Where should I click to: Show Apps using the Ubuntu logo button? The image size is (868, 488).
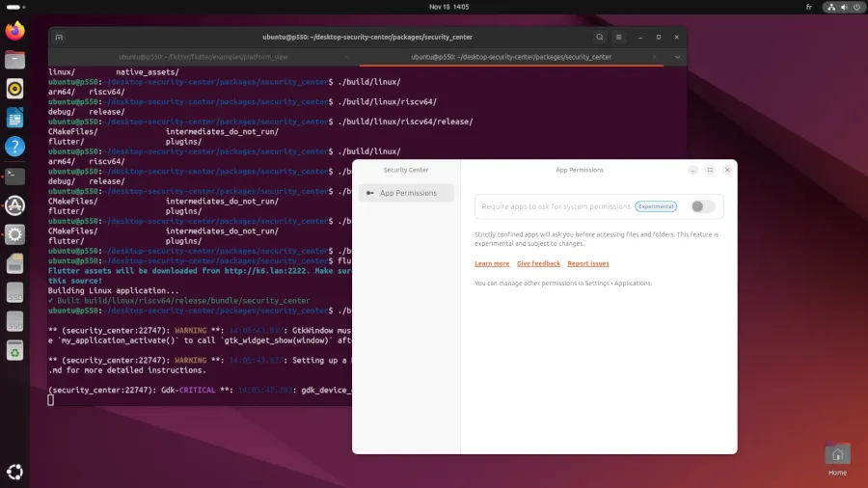coord(14,472)
